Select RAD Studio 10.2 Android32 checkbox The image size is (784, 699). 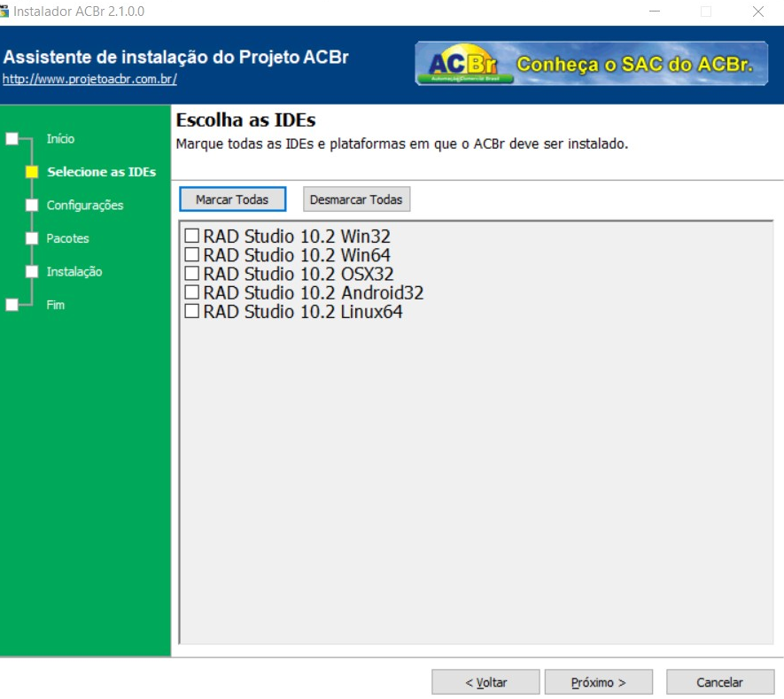tap(192, 292)
